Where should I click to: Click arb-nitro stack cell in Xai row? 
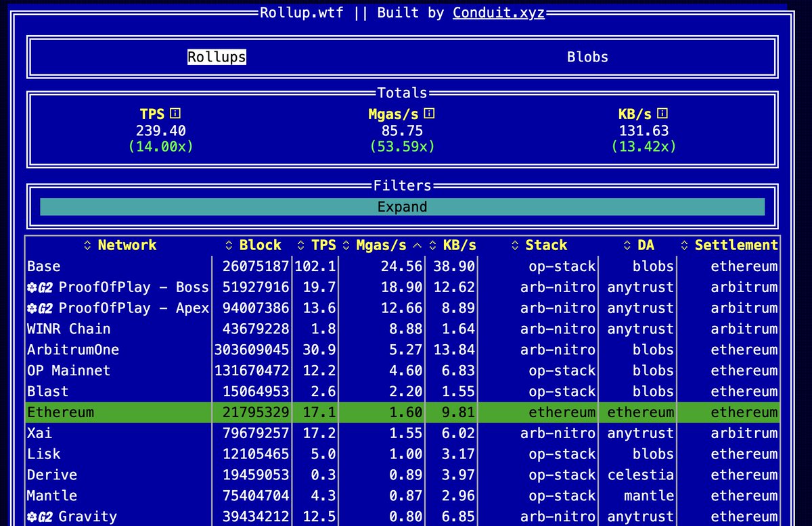click(558, 433)
